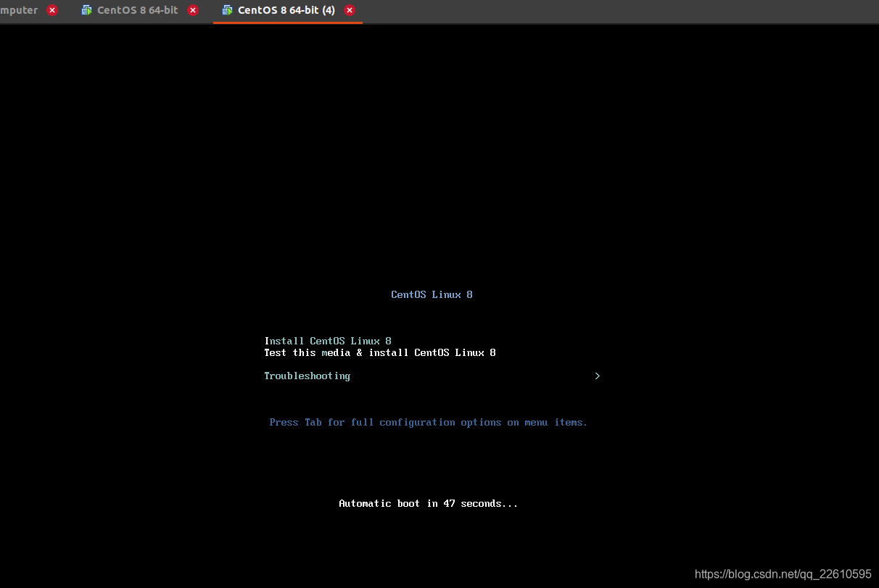
Task: Click the CentOS Linux 8 title text
Action: point(432,294)
